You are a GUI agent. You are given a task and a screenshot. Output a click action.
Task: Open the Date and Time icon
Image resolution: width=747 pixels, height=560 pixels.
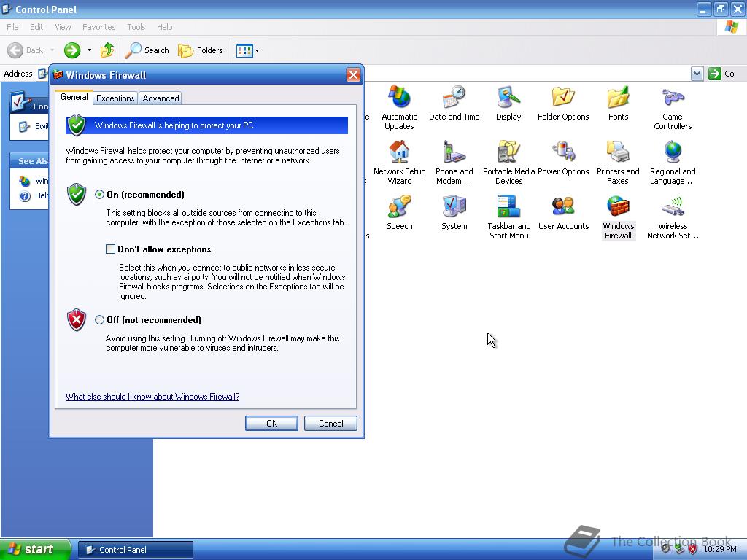[454, 103]
